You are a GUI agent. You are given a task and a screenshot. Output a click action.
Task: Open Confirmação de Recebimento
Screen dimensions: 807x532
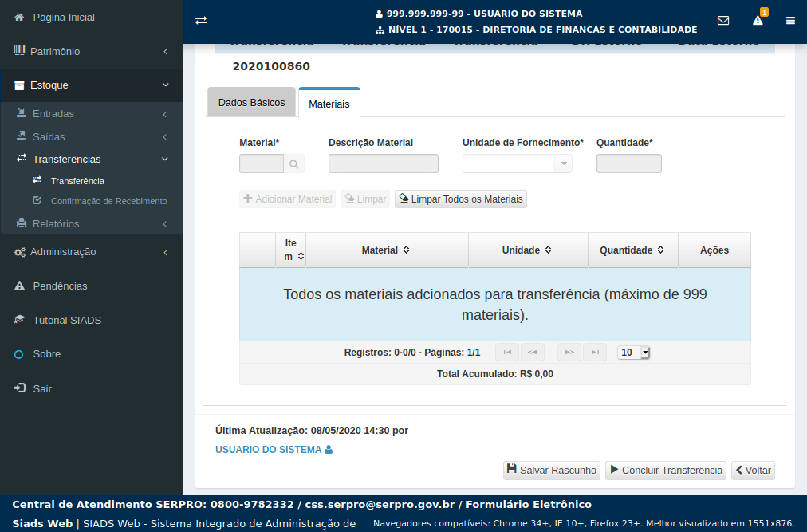pos(108,201)
